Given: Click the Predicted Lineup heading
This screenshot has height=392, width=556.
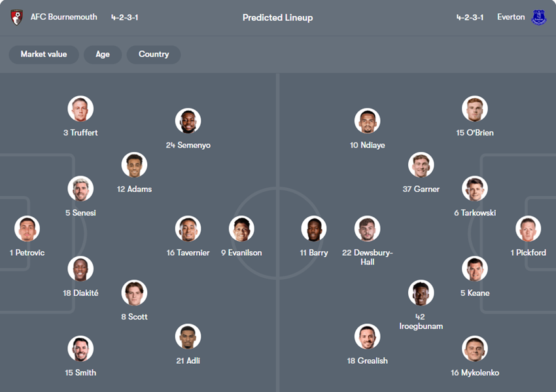Looking at the screenshot, I should 277,18.
